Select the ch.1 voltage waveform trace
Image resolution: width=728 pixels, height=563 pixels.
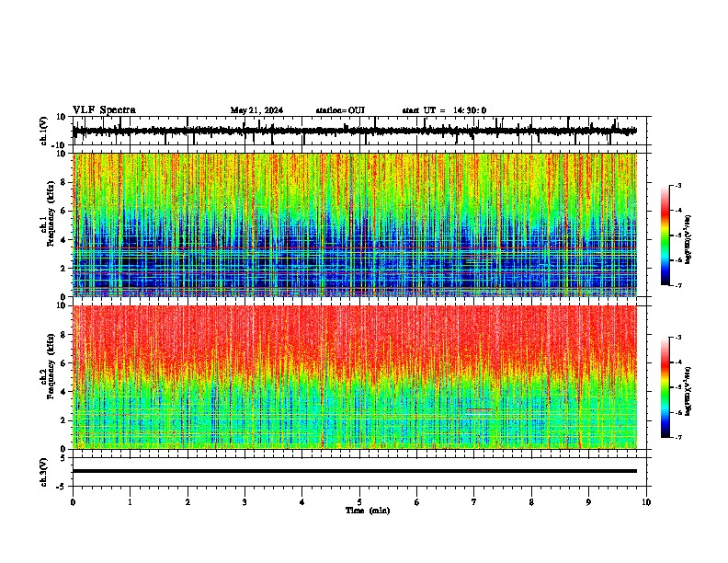click(355, 131)
